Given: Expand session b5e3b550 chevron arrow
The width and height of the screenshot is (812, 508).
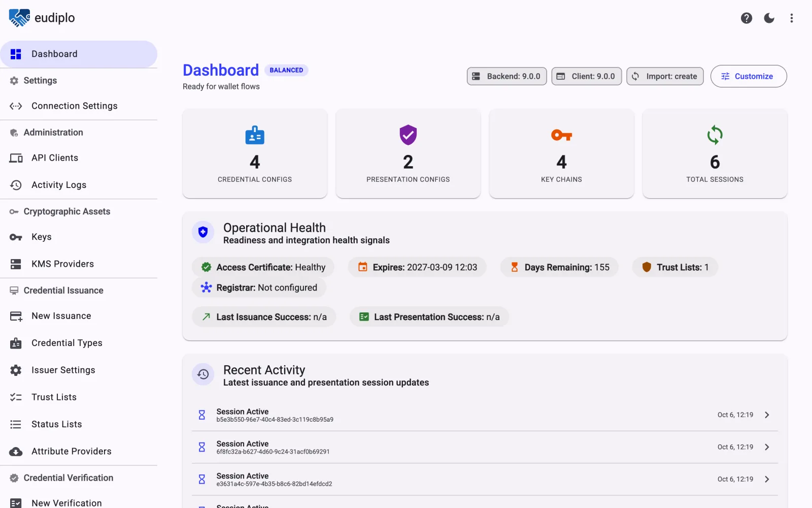Looking at the screenshot, I should click(x=767, y=415).
